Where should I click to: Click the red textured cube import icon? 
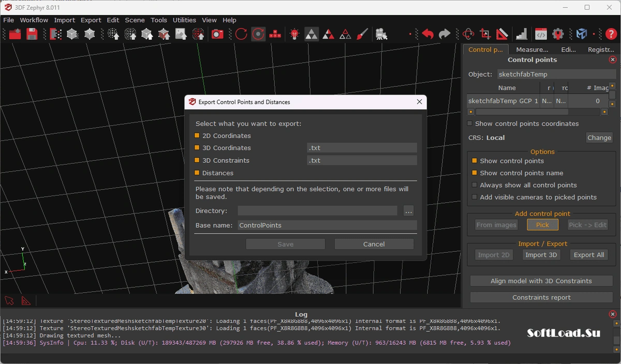164,34
